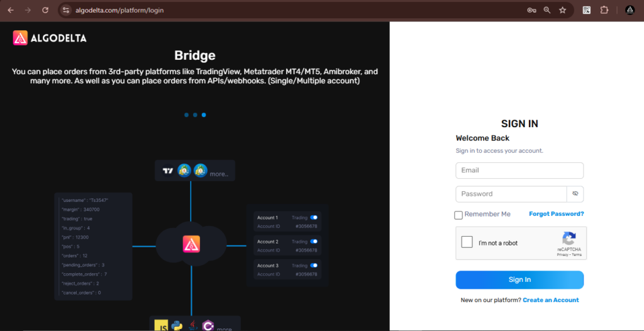Click the "pending_orders" : 3 line
Viewport: 644px width, 331px height.
pyautogui.click(x=83, y=265)
